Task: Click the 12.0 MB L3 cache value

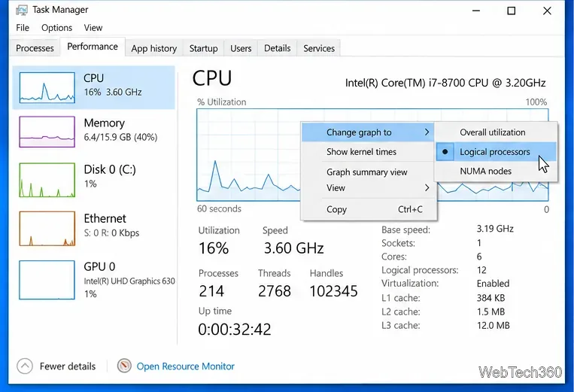Action: click(x=493, y=325)
